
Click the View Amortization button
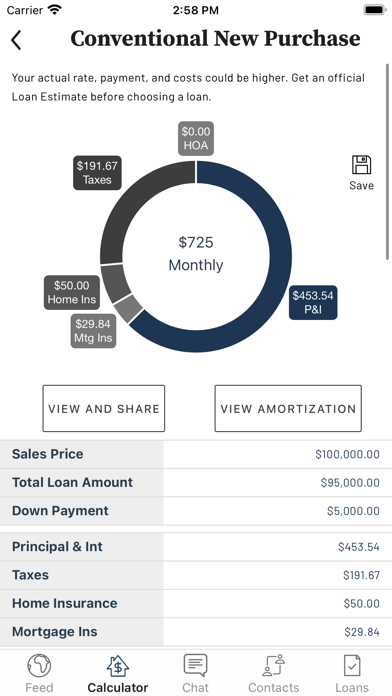pos(288,408)
